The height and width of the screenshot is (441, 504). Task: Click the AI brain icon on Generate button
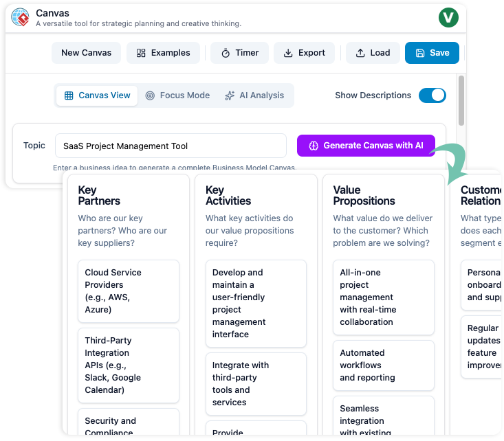tap(314, 146)
